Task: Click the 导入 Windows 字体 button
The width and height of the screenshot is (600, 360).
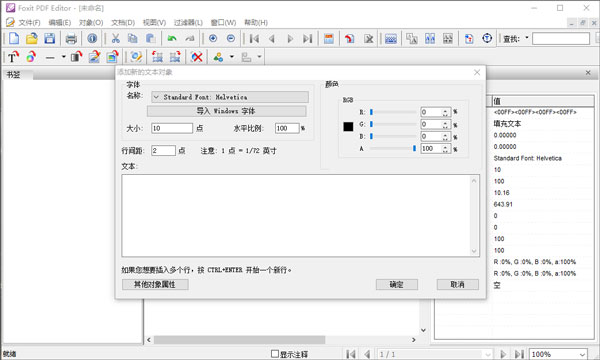Action: click(227, 111)
